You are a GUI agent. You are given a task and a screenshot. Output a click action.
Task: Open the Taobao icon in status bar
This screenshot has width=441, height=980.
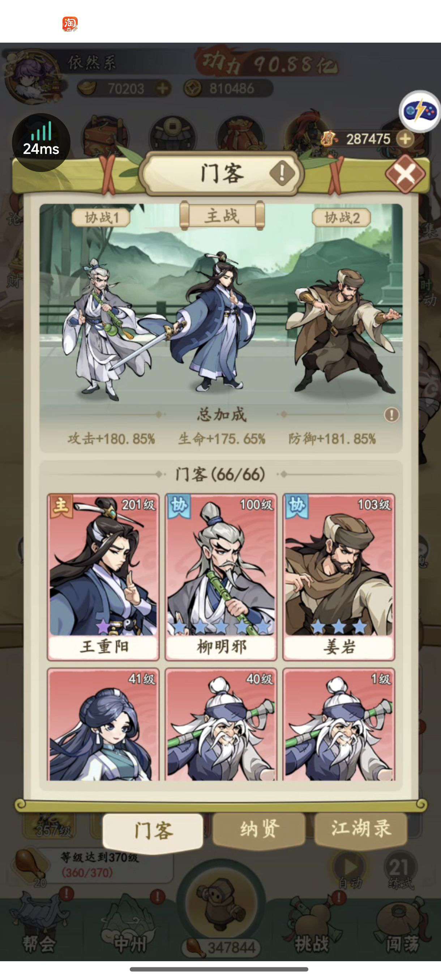(x=70, y=24)
